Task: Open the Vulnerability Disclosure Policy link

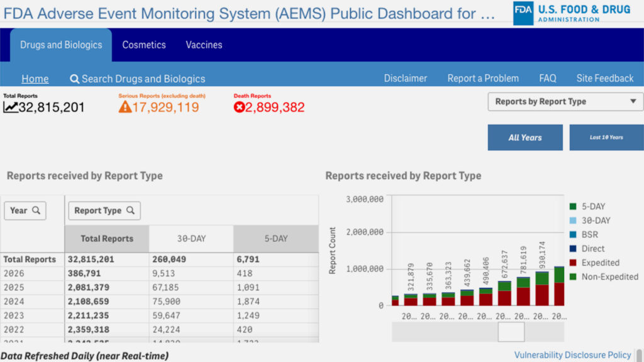Action: (572, 355)
